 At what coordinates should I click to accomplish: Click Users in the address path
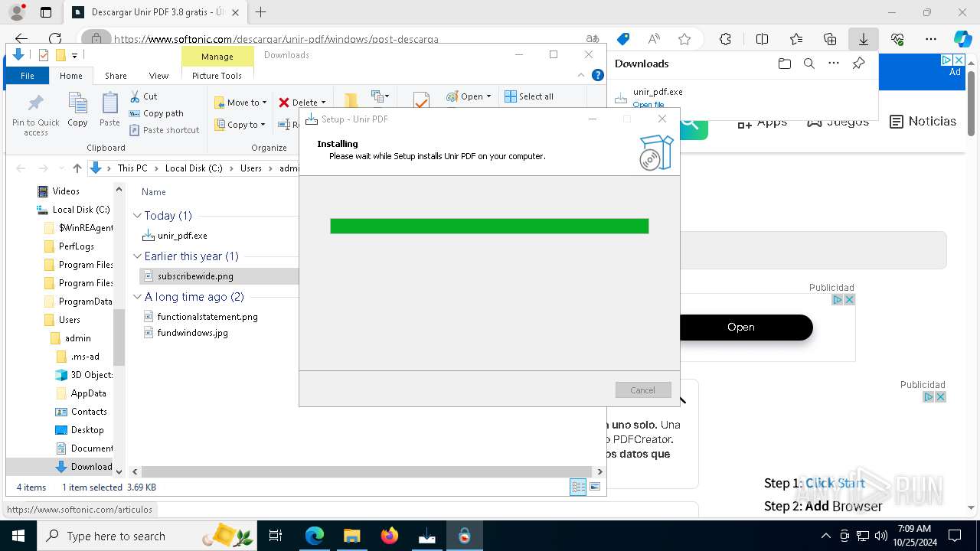(x=251, y=168)
